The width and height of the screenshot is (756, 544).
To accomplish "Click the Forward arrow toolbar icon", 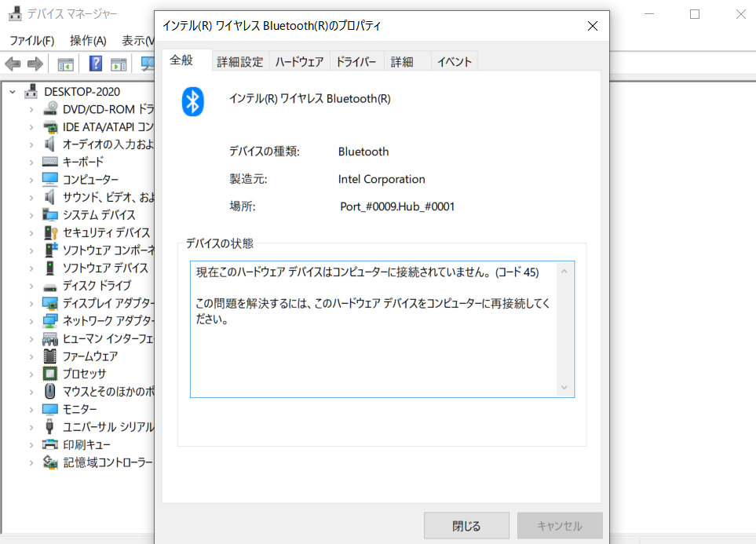I will tap(35, 64).
